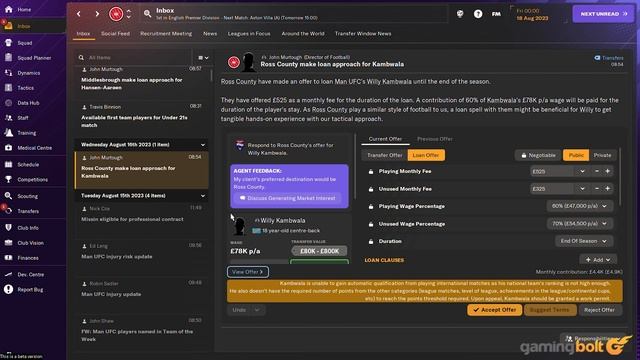The image size is (640, 360).
Task: Open the Schedule sidebar icon
Action: pyautogui.click(x=9, y=164)
